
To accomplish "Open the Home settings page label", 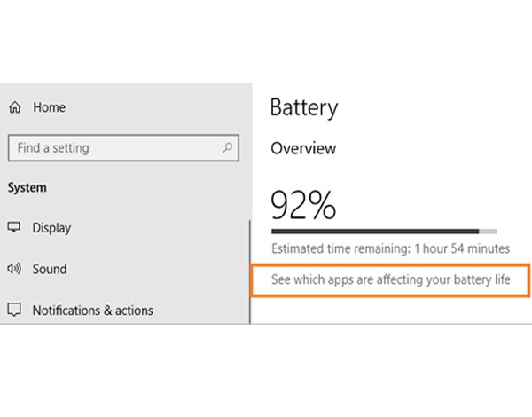I will pos(49,107).
